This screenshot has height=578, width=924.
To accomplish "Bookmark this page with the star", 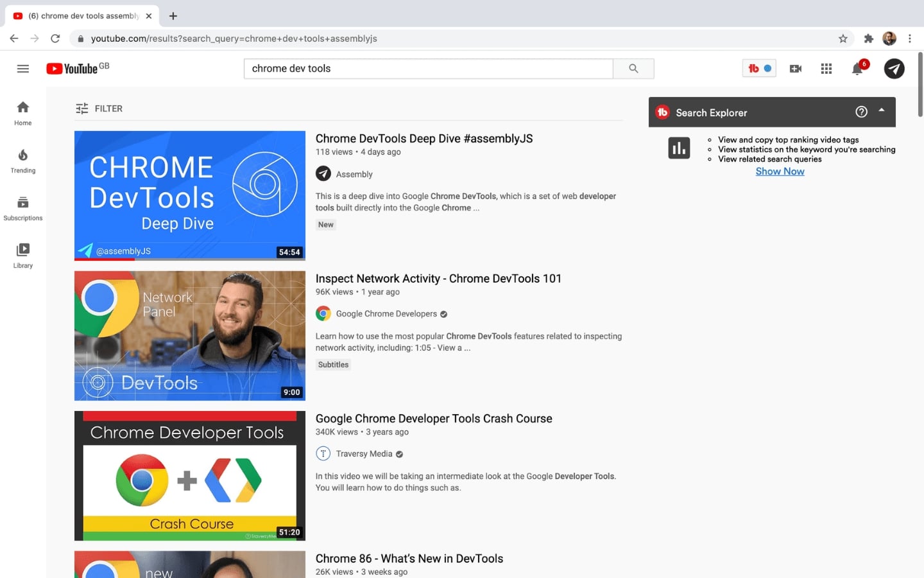I will pyautogui.click(x=843, y=39).
